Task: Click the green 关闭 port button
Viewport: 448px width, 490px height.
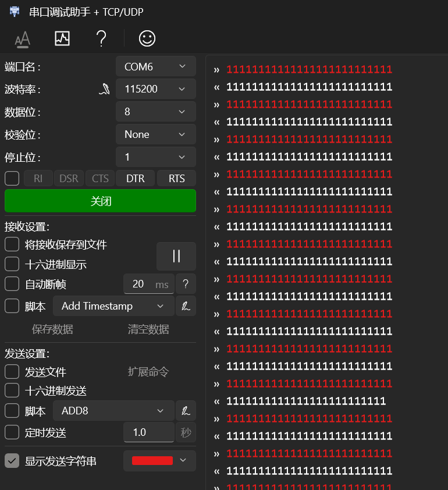Action: coord(100,201)
